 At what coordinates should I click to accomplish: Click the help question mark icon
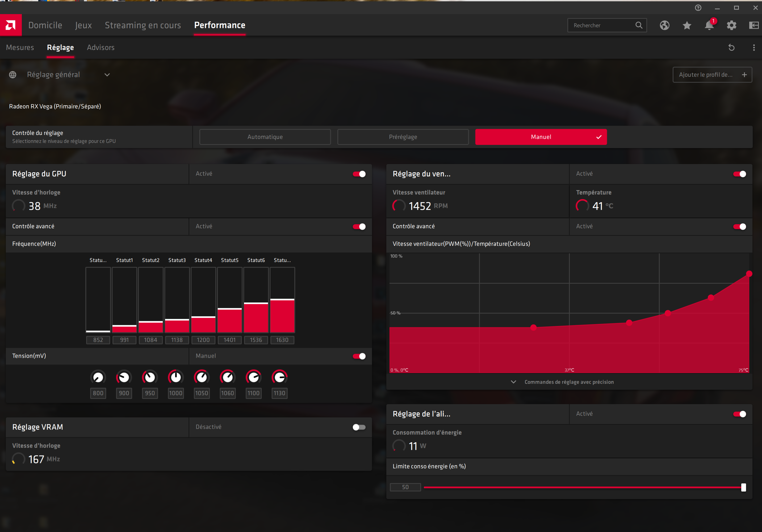698,8
